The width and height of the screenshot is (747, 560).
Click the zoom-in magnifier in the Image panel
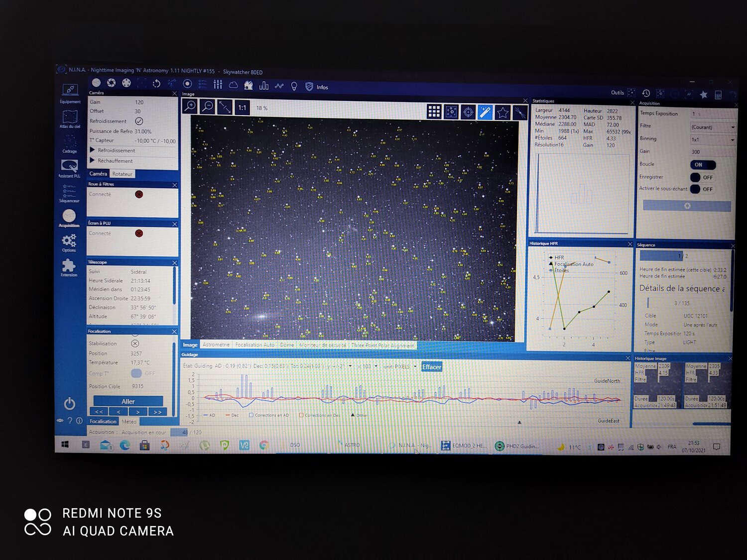pyautogui.click(x=190, y=106)
